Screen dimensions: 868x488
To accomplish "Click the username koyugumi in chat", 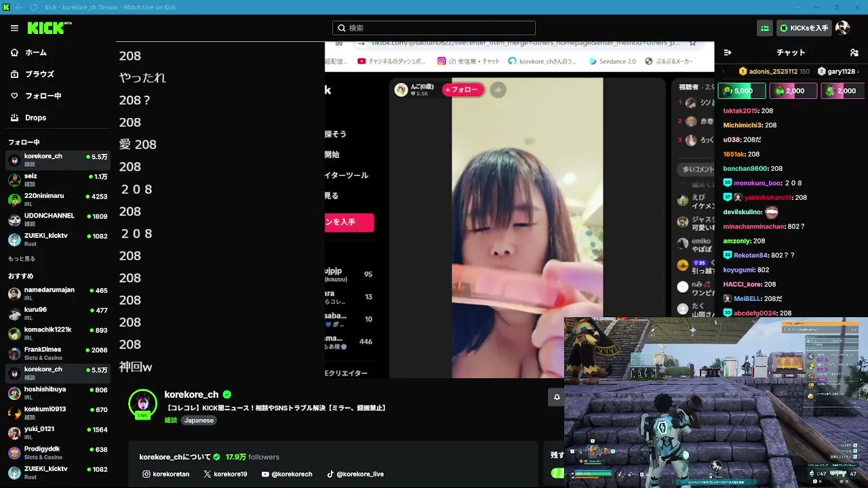I will tap(739, 270).
